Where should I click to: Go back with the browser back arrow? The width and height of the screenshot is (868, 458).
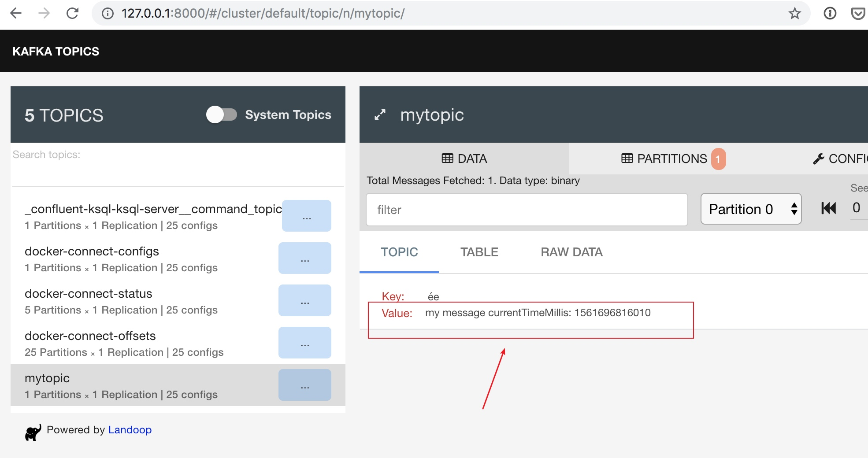[x=16, y=13]
